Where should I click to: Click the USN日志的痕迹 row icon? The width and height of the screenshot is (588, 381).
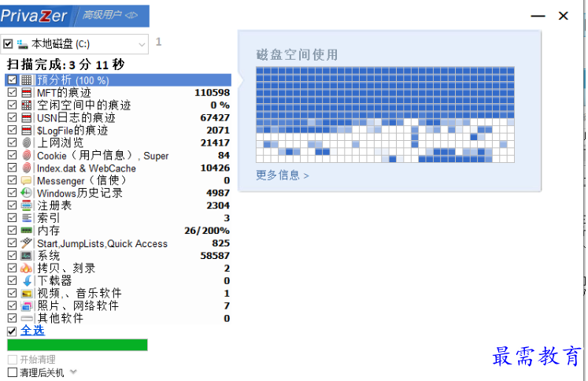click(26, 118)
